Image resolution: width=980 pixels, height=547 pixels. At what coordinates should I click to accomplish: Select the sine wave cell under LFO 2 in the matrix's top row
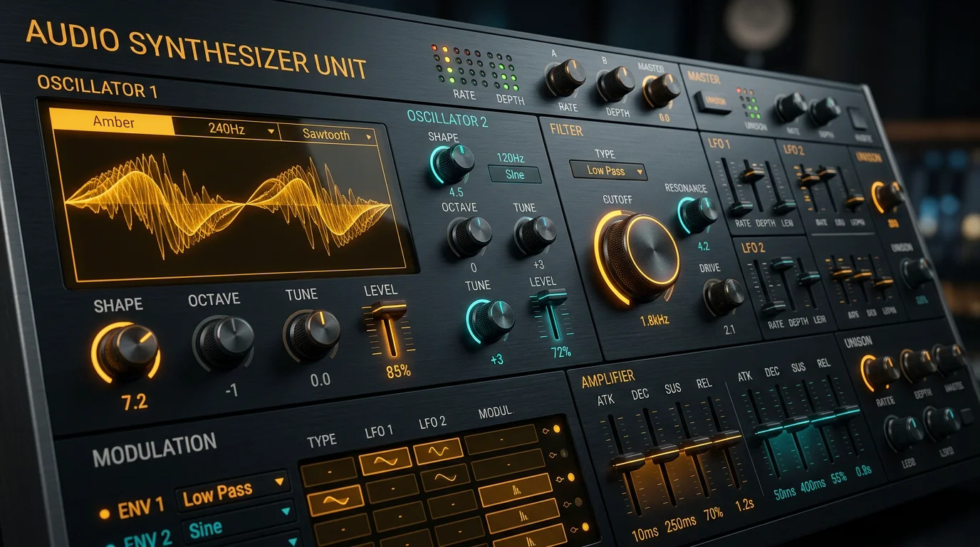coord(438,451)
